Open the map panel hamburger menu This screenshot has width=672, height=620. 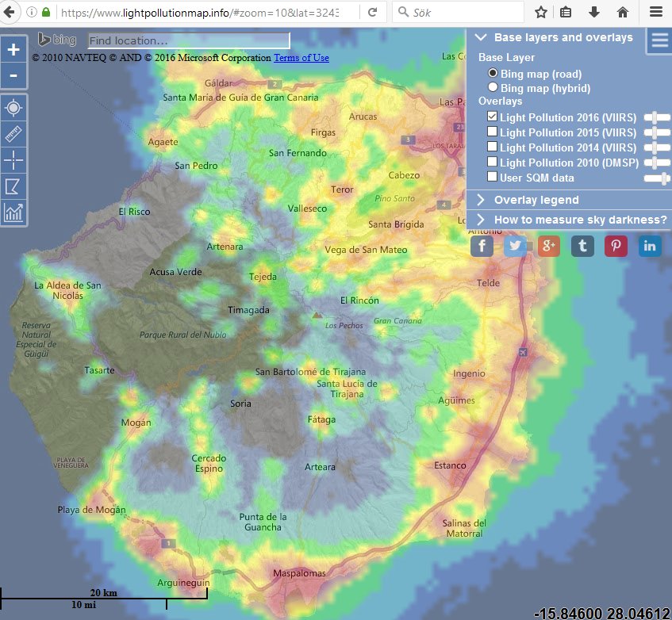(x=659, y=40)
